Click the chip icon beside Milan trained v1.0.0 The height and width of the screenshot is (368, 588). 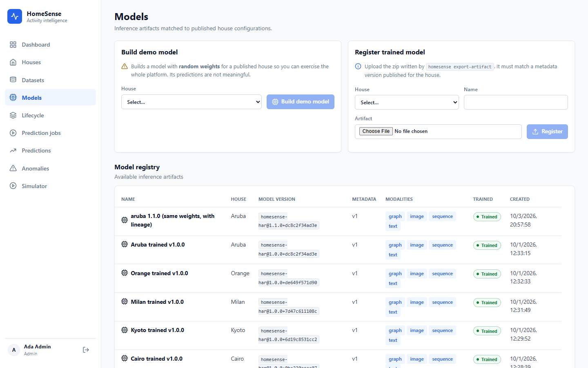point(125,302)
